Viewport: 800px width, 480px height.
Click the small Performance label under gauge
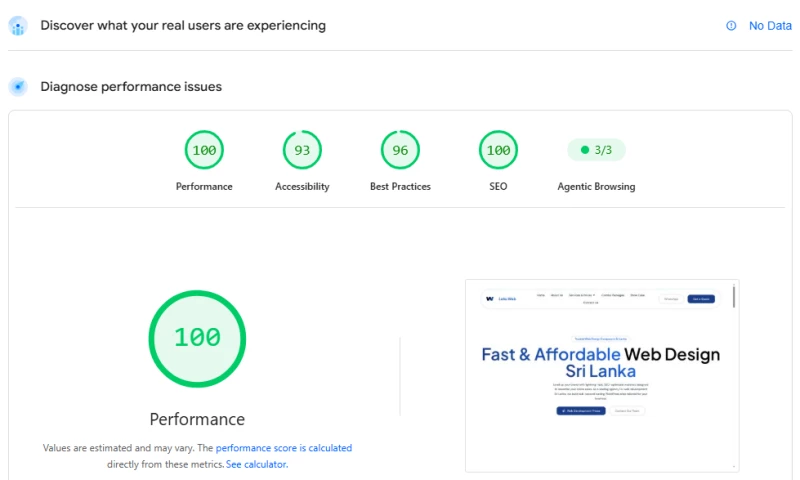[204, 187]
